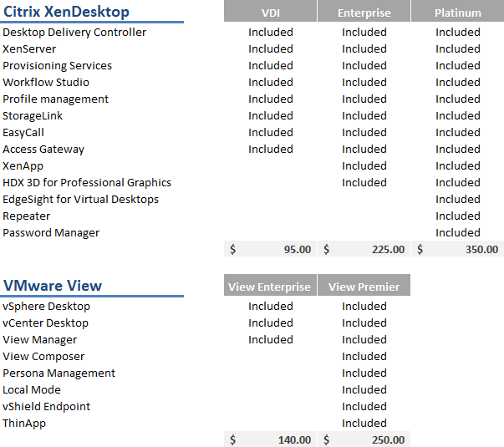The height and width of the screenshot is (447, 504).
Task: Click the View Premier price 250.00
Action: [x=364, y=439]
